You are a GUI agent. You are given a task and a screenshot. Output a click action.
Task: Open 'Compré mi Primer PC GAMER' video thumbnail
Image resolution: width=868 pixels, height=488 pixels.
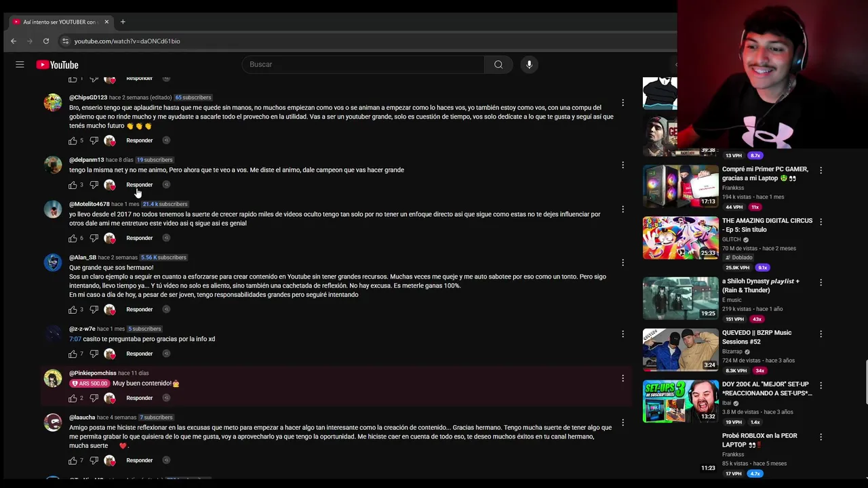[x=680, y=186]
